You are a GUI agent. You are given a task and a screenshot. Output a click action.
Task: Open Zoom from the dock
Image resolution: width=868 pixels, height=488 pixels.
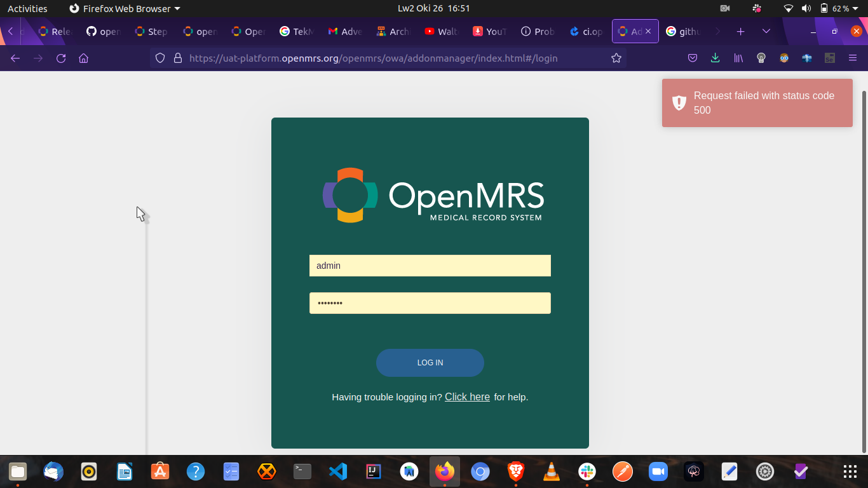(658, 471)
